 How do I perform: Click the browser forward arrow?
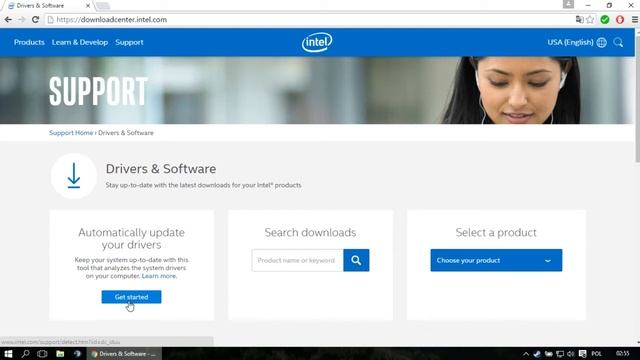click(x=22, y=19)
